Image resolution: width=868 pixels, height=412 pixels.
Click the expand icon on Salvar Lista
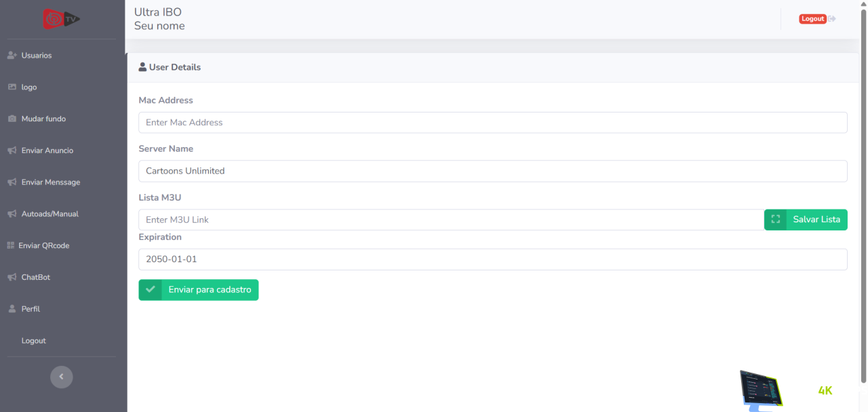[x=776, y=220]
